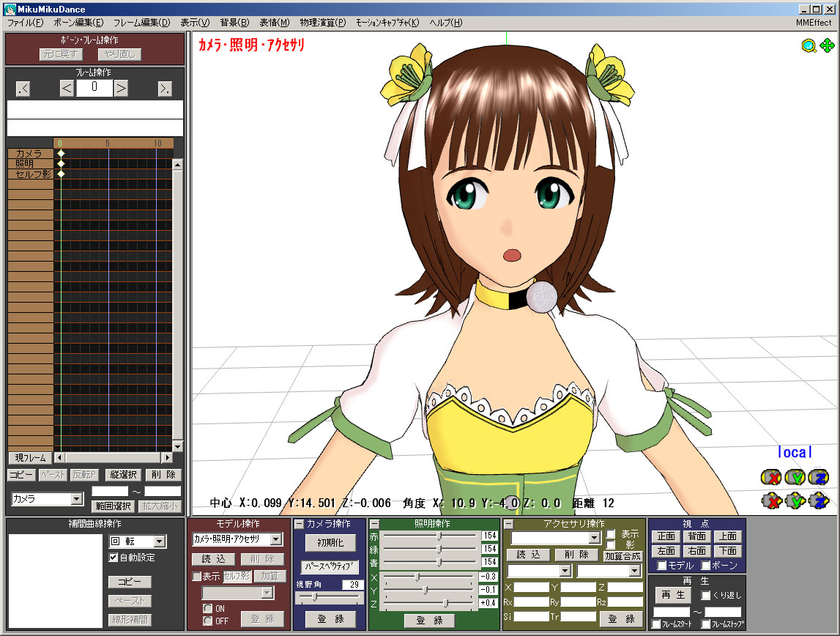Step forward one frame arrow
The image size is (840, 636).
coord(122,89)
